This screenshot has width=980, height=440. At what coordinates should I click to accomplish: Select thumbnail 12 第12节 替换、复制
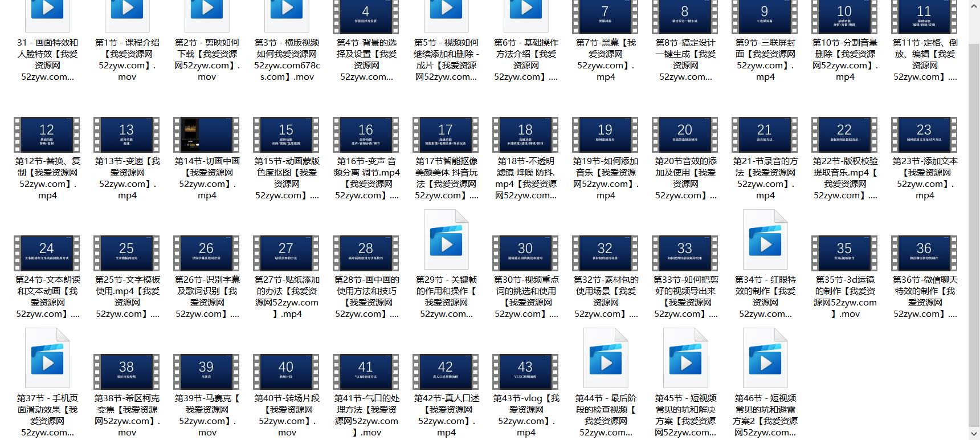47,135
